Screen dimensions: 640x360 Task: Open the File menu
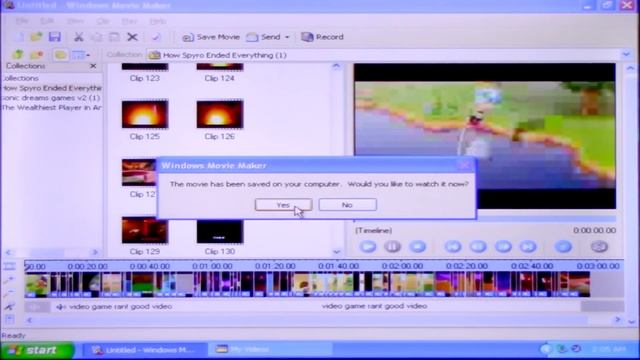(x=22, y=21)
